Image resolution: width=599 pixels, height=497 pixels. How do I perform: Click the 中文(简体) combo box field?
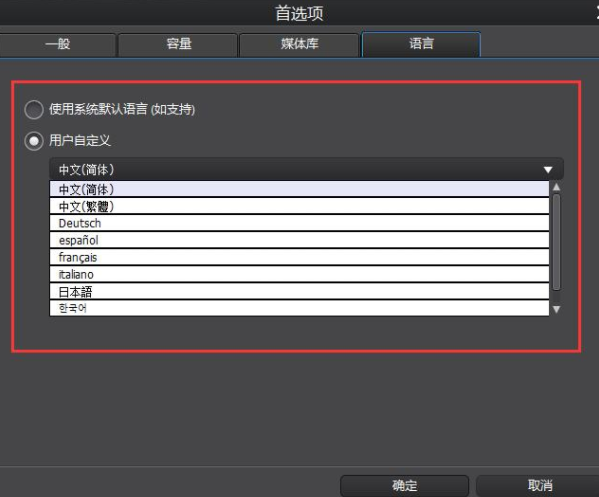pos(306,169)
